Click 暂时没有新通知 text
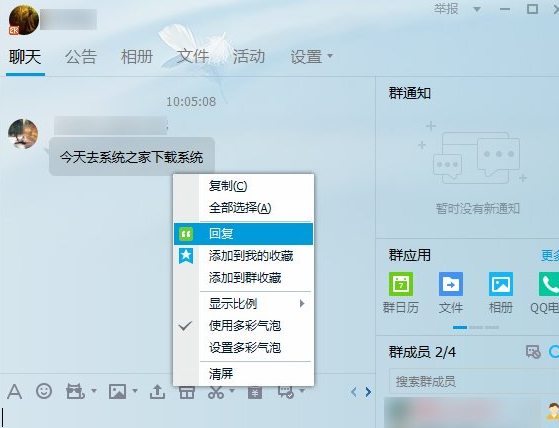 (478, 208)
